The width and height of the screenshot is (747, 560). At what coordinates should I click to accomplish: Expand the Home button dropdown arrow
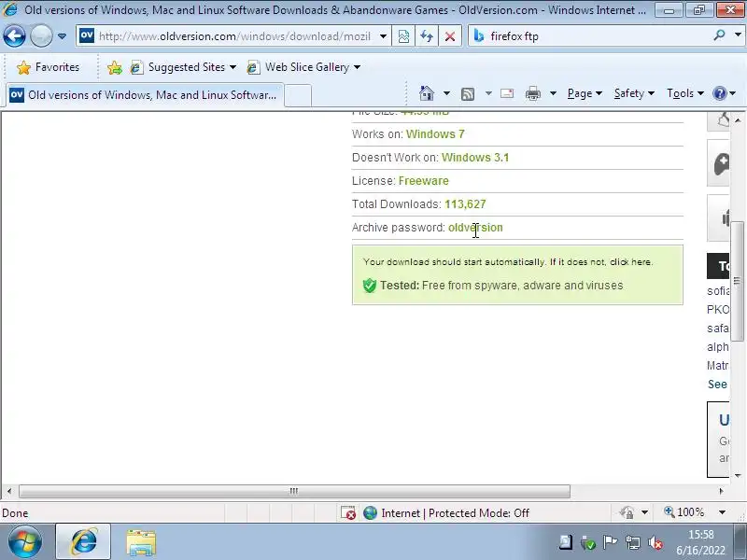[446, 93]
